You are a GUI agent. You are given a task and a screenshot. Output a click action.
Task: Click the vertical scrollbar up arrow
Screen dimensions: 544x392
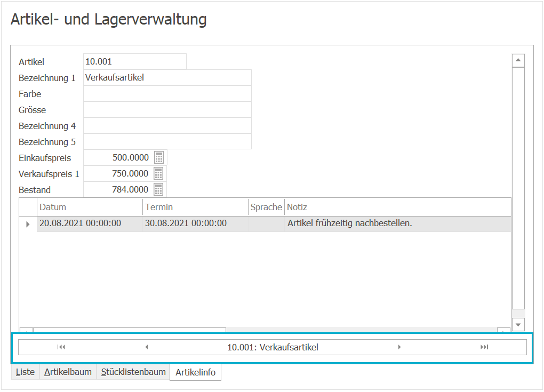[518, 60]
